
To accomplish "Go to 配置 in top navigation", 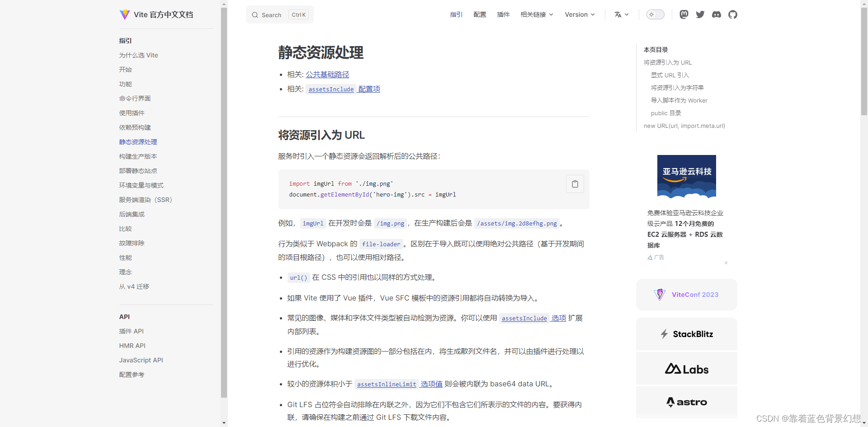I will coord(480,14).
